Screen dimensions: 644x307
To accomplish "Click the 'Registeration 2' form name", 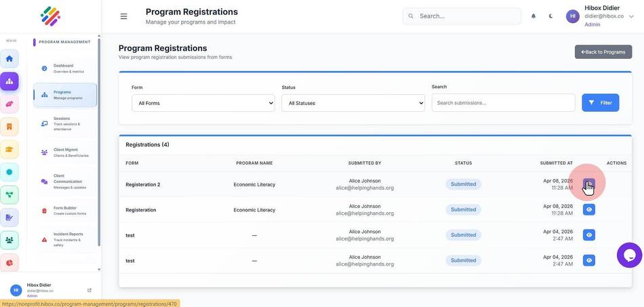I will click(x=143, y=185).
